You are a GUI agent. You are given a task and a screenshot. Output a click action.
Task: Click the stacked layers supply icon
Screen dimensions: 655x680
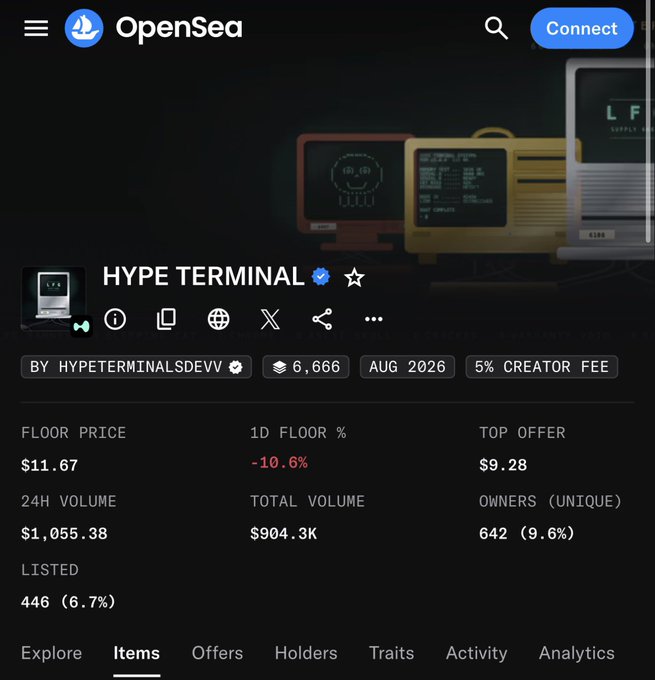[279, 367]
